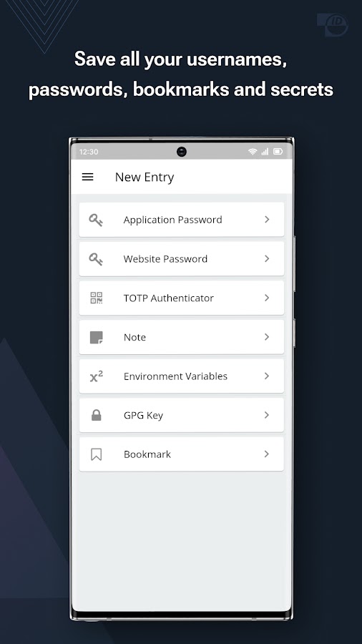Open the hamburger navigation menu
This screenshot has height=644, width=362.
pyautogui.click(x=88, y=177)
